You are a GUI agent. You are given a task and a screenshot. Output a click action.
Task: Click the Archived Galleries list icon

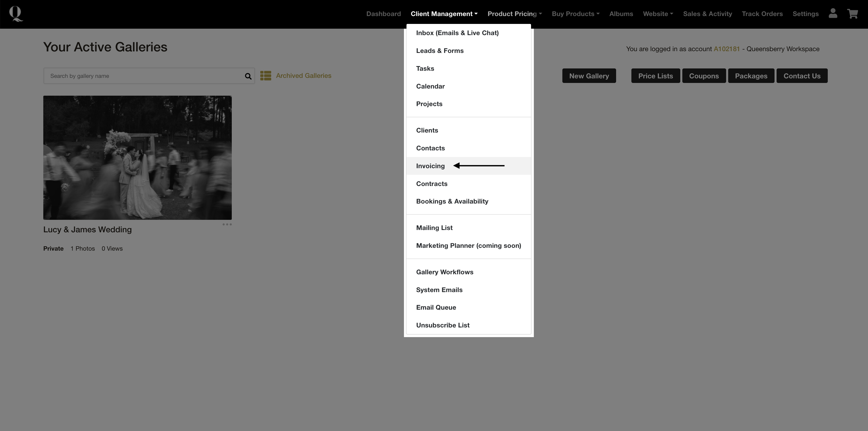coord(266,76)
